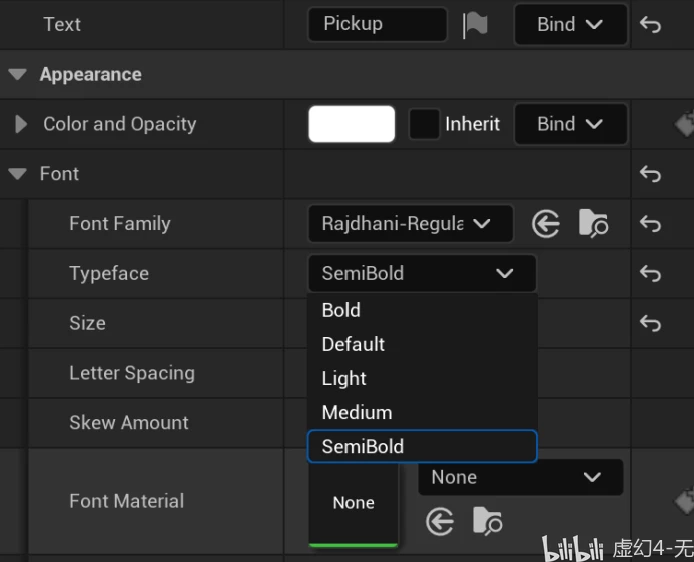Open the white Color and Opacity swatch
This screenshot has height=562, width=694.
[352, 124]
